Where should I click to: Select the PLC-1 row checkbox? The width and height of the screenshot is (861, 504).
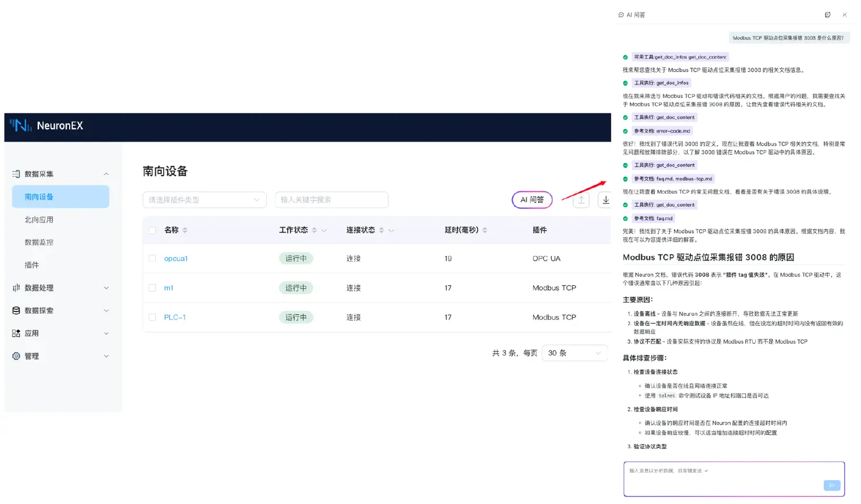coord(152,318)
